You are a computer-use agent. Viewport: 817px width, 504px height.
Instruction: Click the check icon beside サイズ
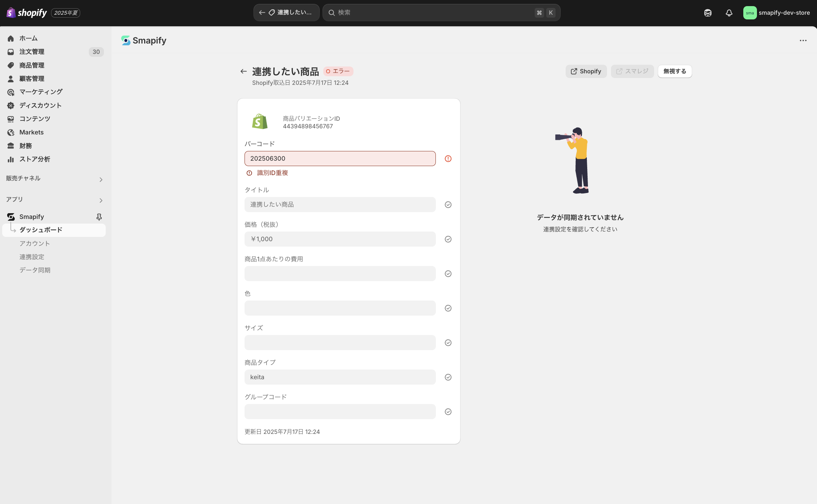pos(448,343)
